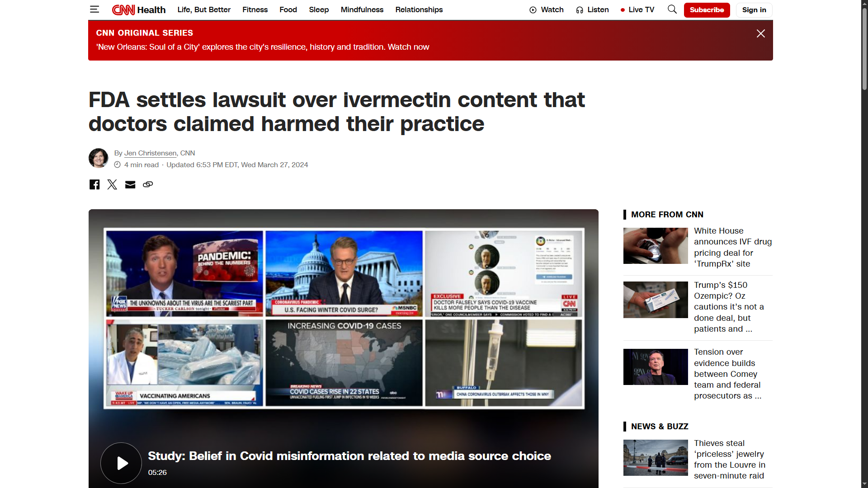This screenshot has width=868, height=488.
Task: Click the red Subscribe button
Action: pyautogui.click(x=707, y=10)
